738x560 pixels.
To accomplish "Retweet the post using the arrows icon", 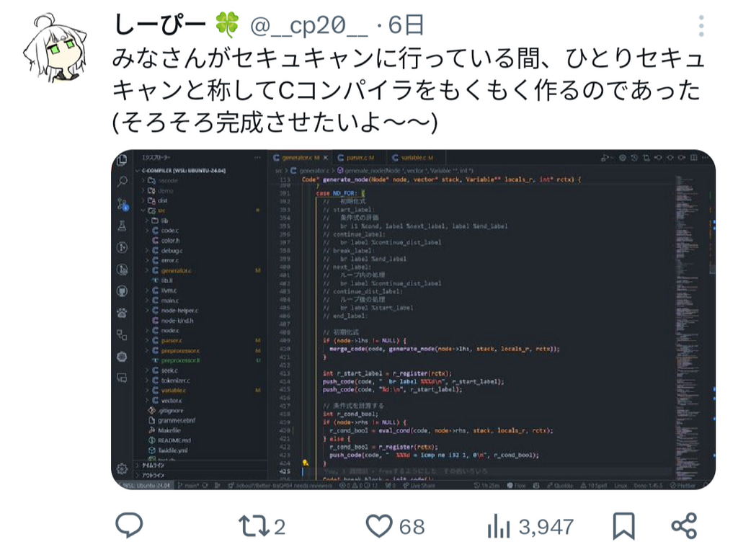I will pyautogui.click(x=254, y=526).
